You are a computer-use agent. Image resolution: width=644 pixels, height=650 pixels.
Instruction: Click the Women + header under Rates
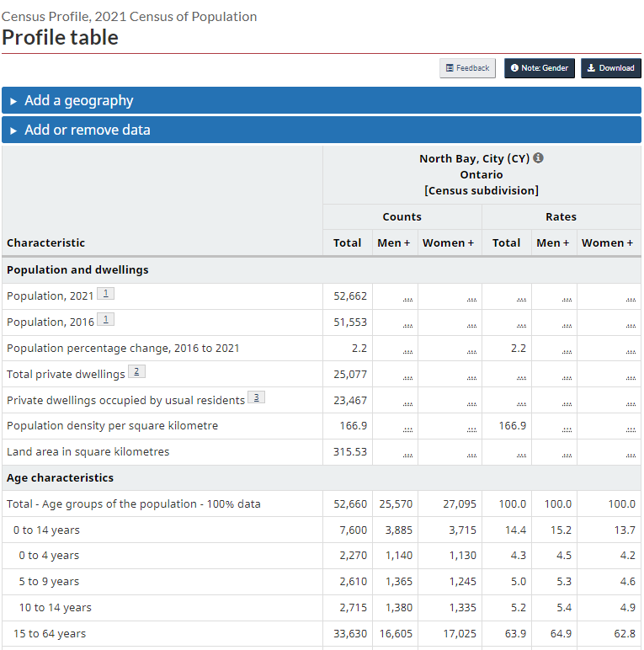point(608,242)
